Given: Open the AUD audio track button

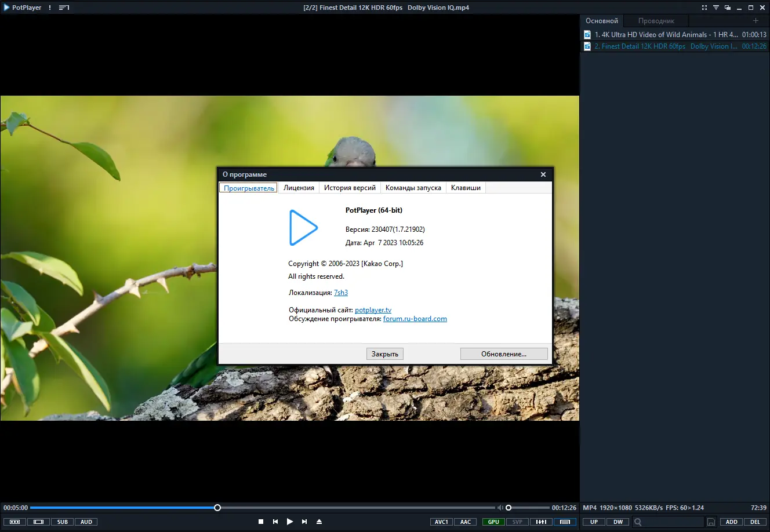Looking at the screenshot, I should coord(86,522).
